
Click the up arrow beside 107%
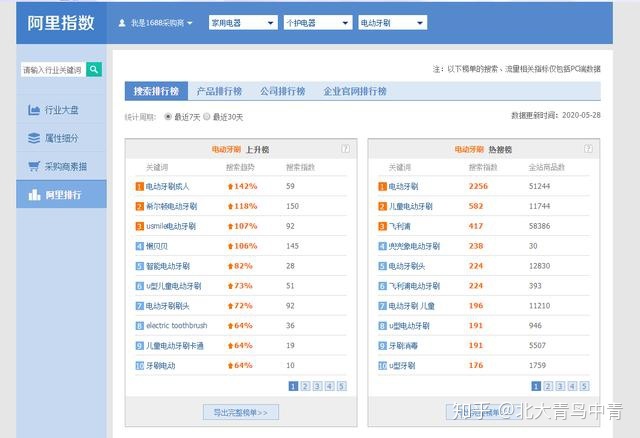point(230,226)
